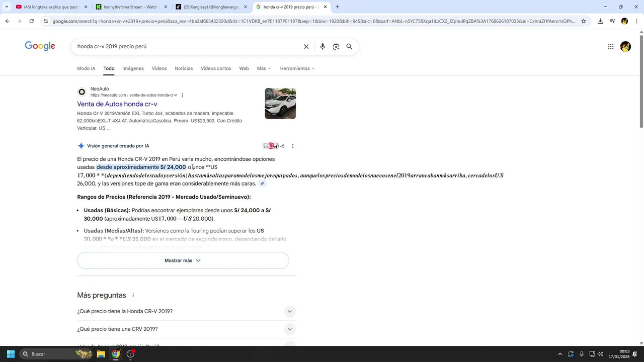This screenshot has width=644, height=362.
Task: Click in the Google search input field
Action: click(186, 46)
